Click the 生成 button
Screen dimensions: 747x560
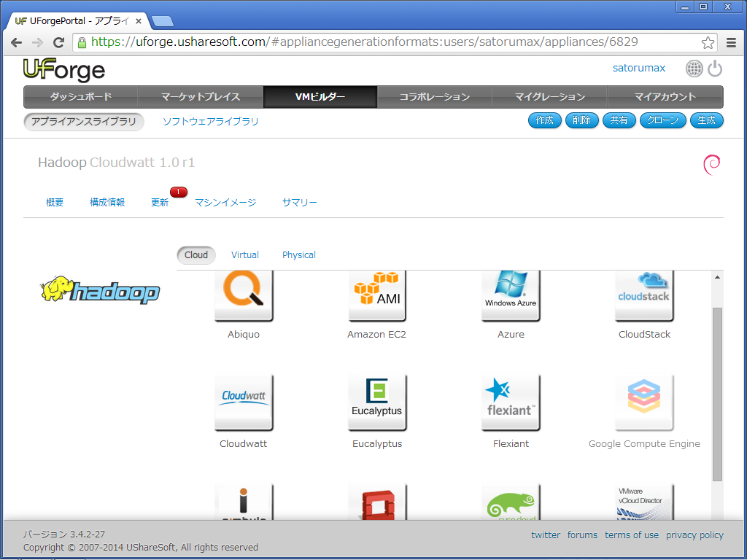pos(706,120)
